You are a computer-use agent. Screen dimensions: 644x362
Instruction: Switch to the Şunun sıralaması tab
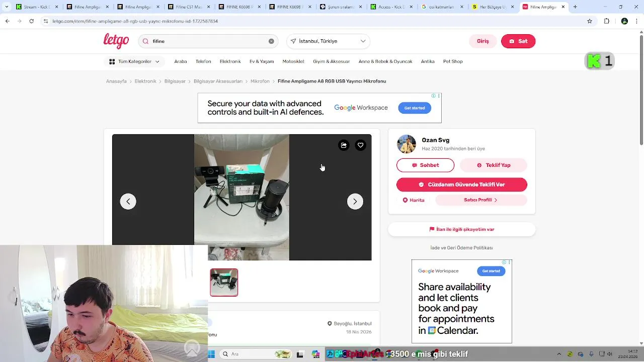341,7
